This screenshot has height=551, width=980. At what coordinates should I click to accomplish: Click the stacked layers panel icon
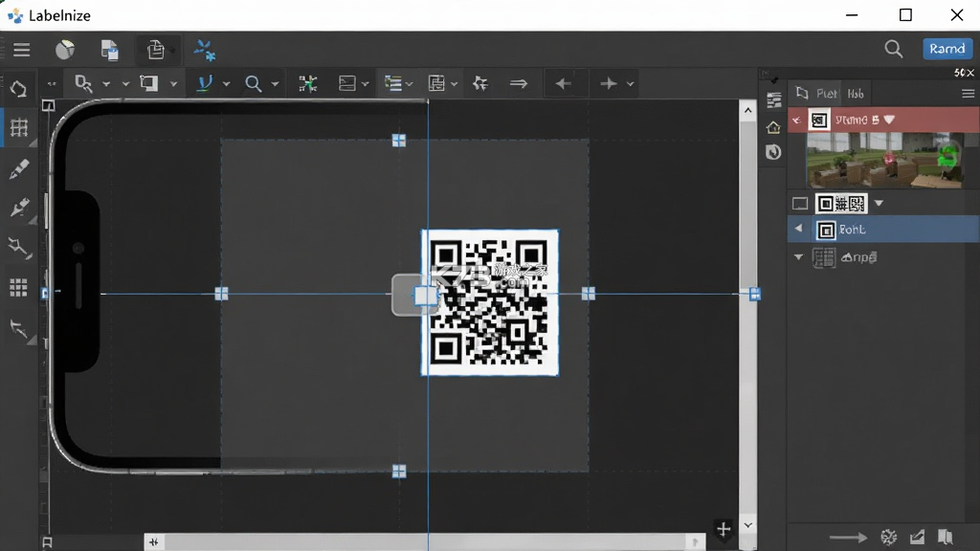pyautogui.click(x=773, y=99)
